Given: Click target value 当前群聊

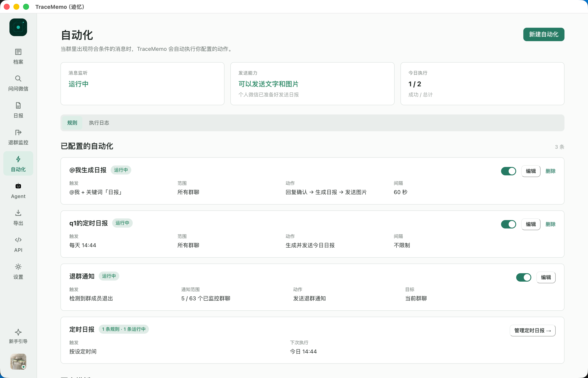Looking at the screenshot, I should click(416, 298).
